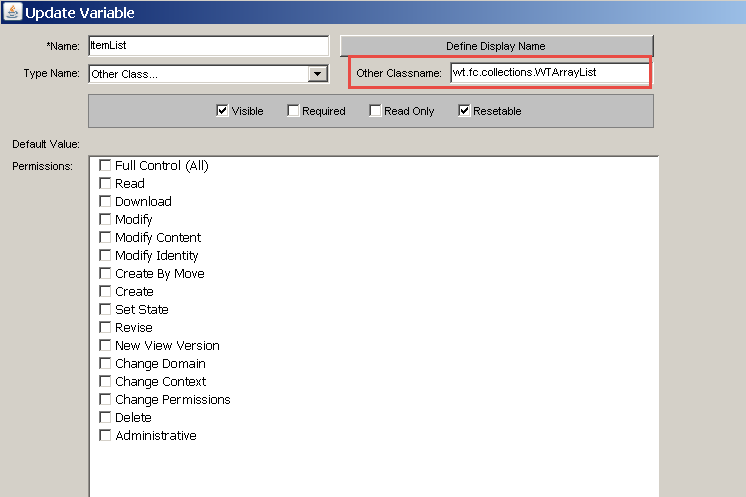
Task: Check the Read permission
Action: 105,184
